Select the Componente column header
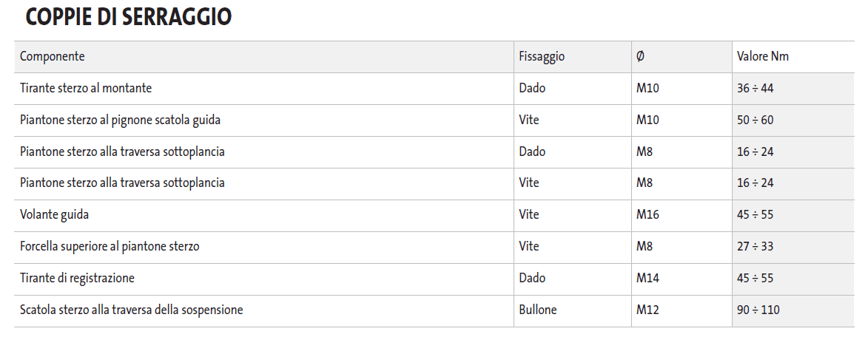The height and width of the screenshot is (337, 868). tap(52, 56)
